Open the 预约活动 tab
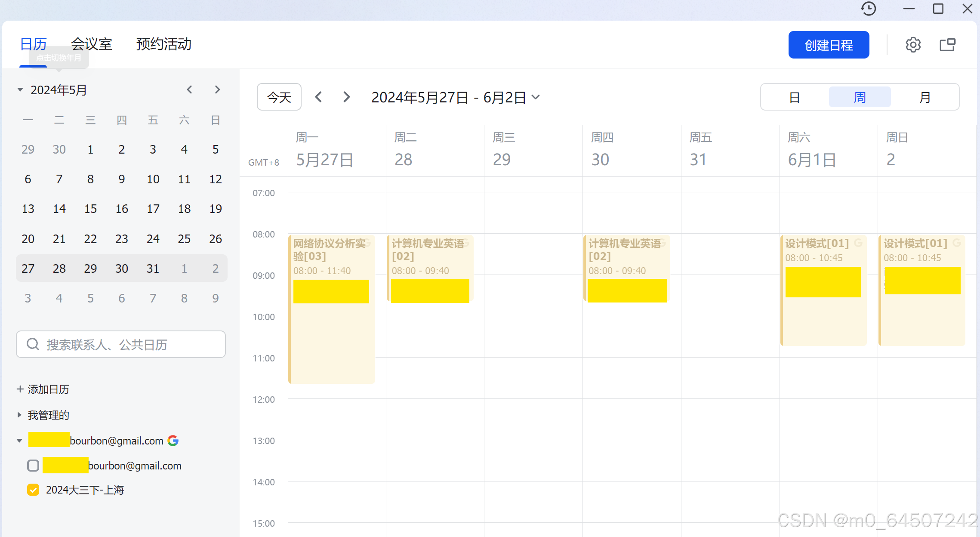The image size is (980, 537). coord(163,44)
